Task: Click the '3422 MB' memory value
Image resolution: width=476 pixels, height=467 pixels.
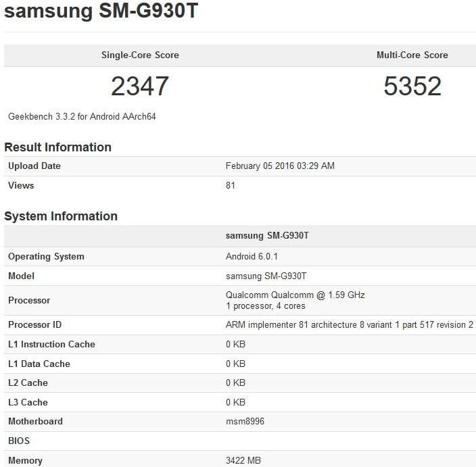Action: coord(243,461)
